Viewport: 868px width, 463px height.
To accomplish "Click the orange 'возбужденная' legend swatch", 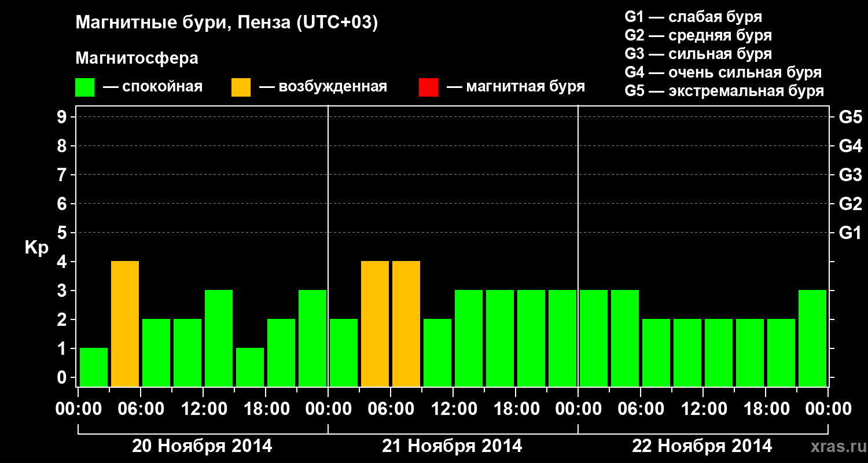I will (x=241, y=87).
